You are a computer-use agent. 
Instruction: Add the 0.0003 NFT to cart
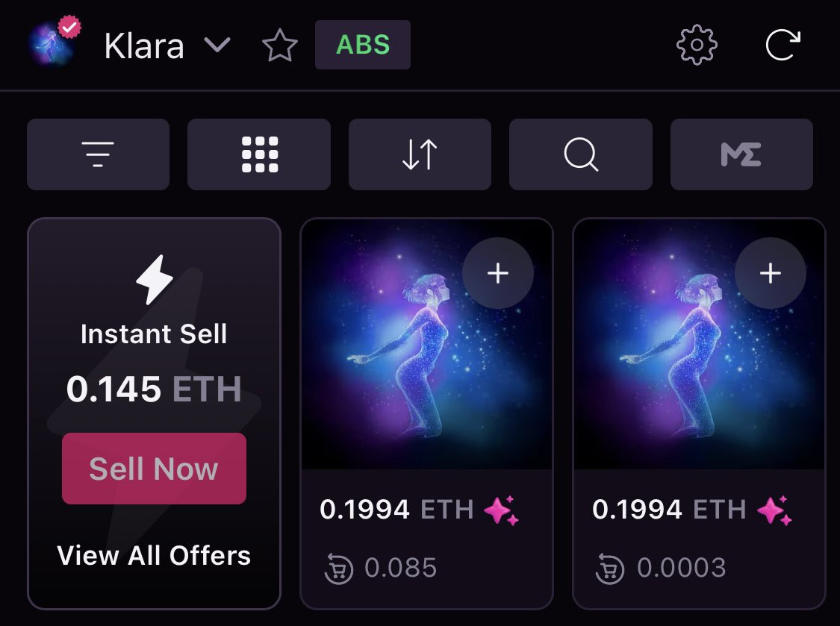(x=771, y=273)
